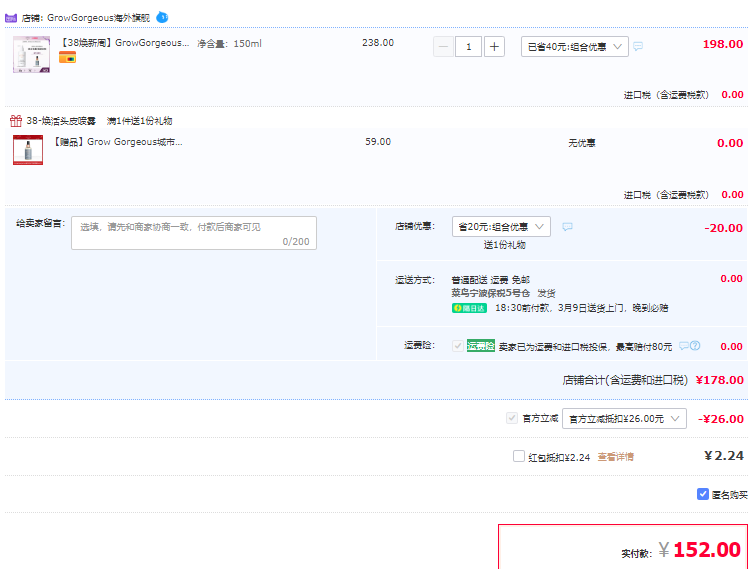748x569 pixels.
Task: Click the green 隔日达 badge
Action: [469, 308]
